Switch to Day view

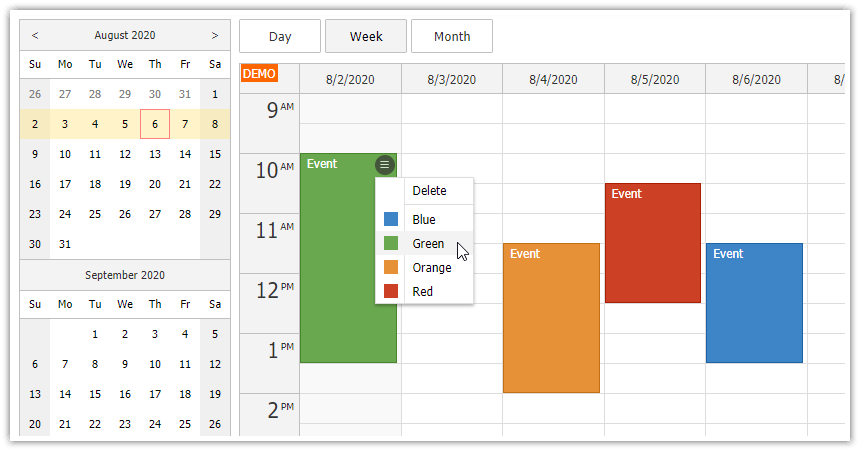[x=280, y=36]
